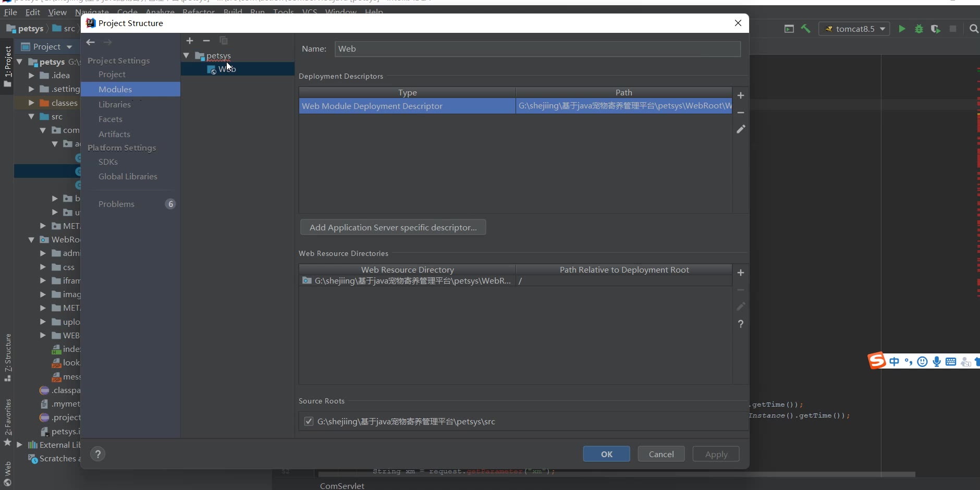Close the Project Structure dialog

click(x=738, y=23)
